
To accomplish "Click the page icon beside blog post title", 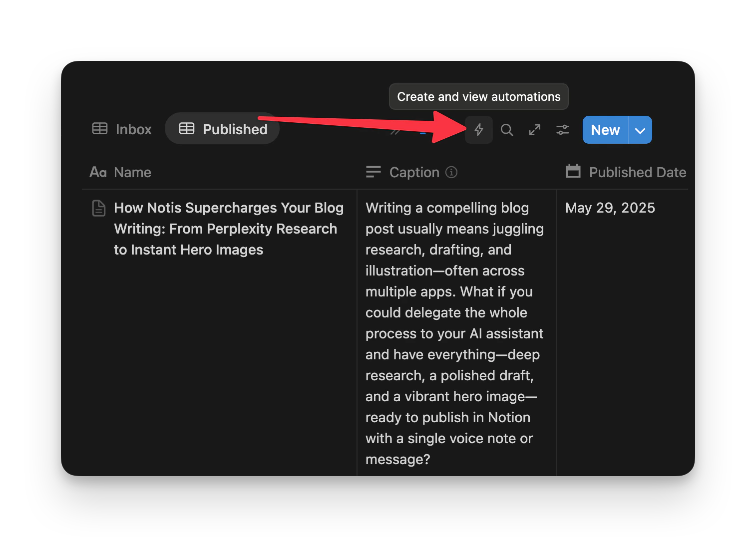I will (99, 208).
